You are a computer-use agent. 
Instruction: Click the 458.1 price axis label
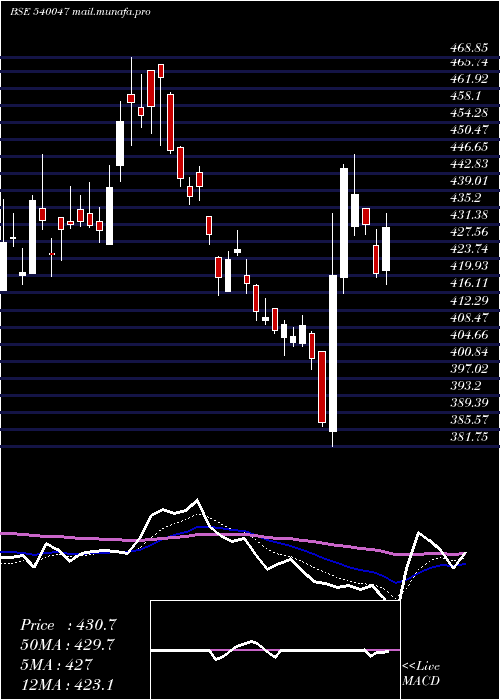[466, 96]
